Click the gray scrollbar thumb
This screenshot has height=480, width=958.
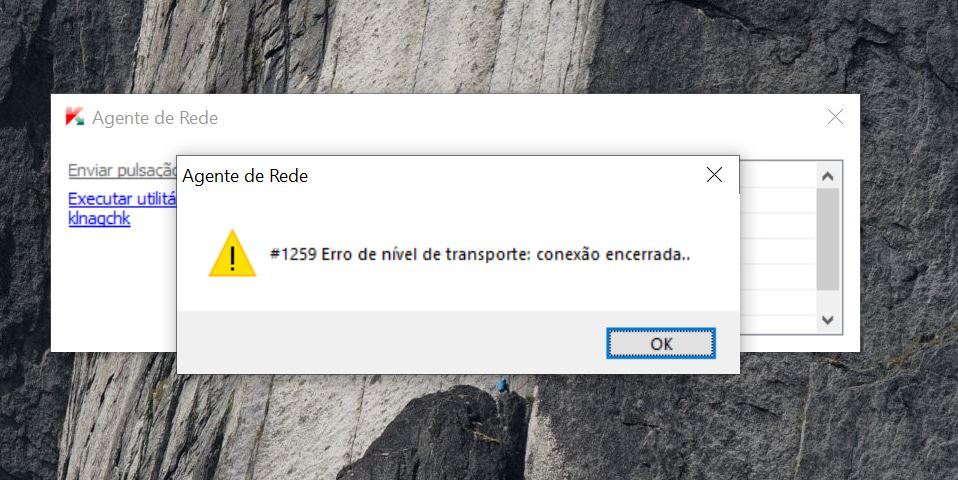coord(828,239)
